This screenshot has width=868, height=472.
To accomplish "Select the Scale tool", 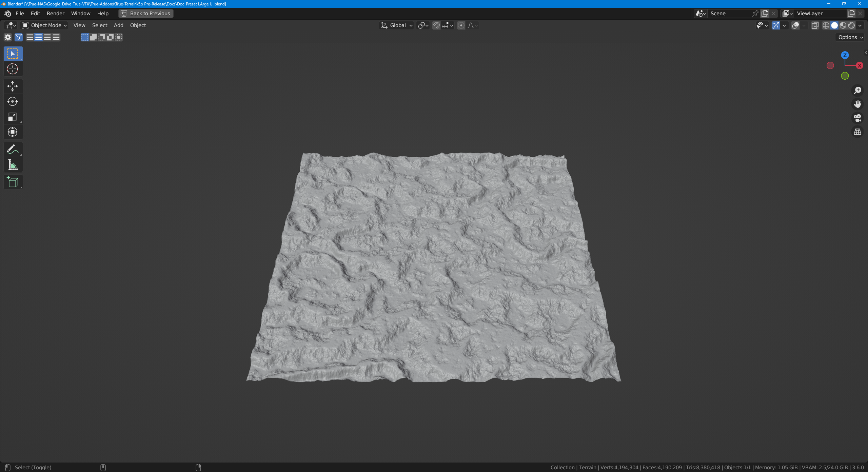I will [x=13, y=117].
